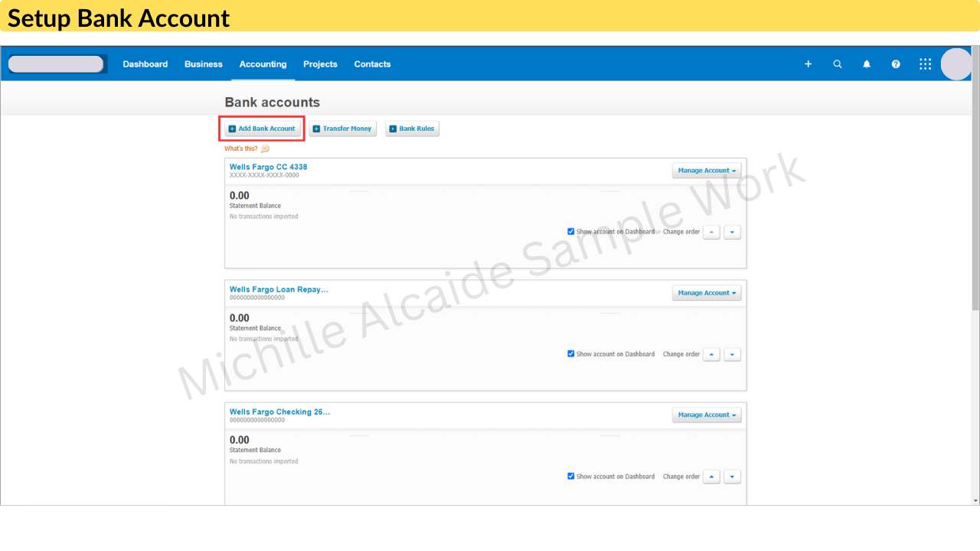Open the Contacts menu
Screen dimensions: 980x551
[x=372, y=64]
